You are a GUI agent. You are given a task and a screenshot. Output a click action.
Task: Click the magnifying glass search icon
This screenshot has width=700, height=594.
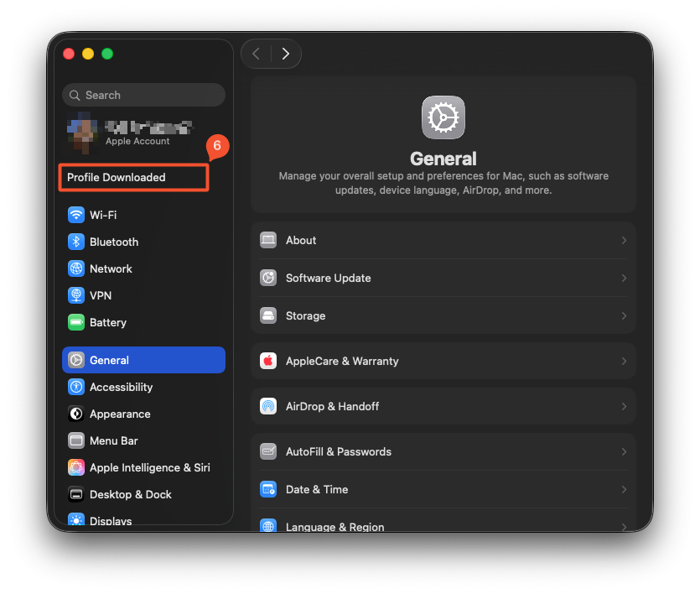(x=75, y=95)
